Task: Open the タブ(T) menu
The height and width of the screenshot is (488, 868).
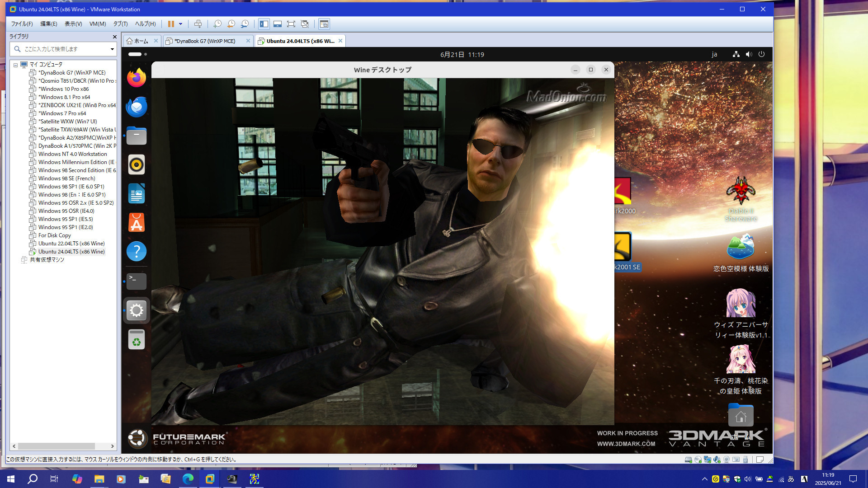Action: pos(121,24)
